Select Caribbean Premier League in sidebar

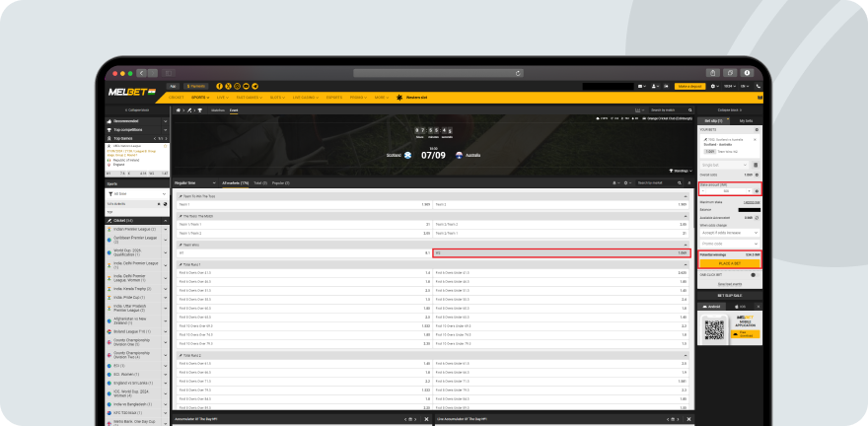[x=137, y=240]
